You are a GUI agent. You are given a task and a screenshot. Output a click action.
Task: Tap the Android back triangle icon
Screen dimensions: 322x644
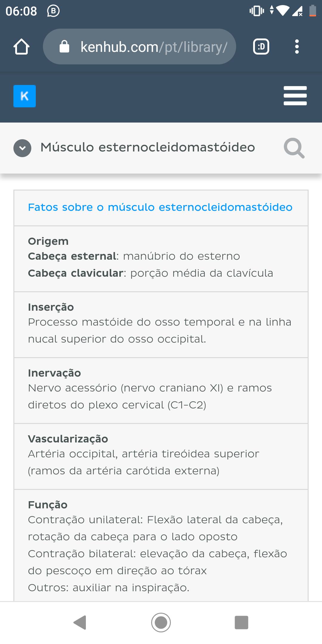80,622
